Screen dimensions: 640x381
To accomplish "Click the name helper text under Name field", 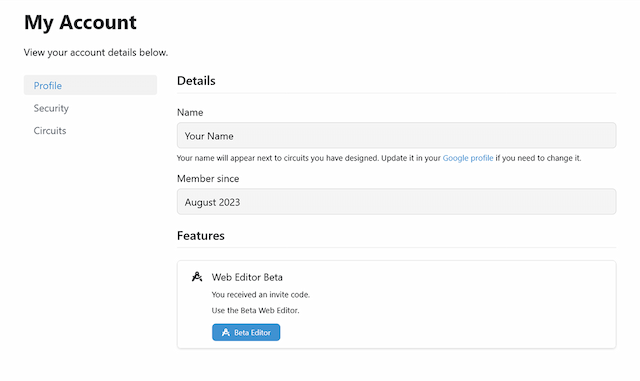I will click(x=379, y=158).
